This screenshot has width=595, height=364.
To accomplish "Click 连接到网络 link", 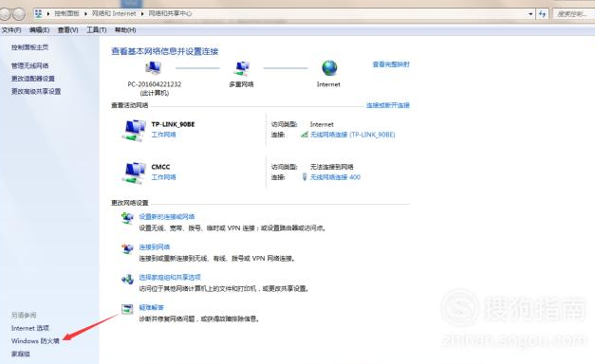I will (x=154, y=247).
